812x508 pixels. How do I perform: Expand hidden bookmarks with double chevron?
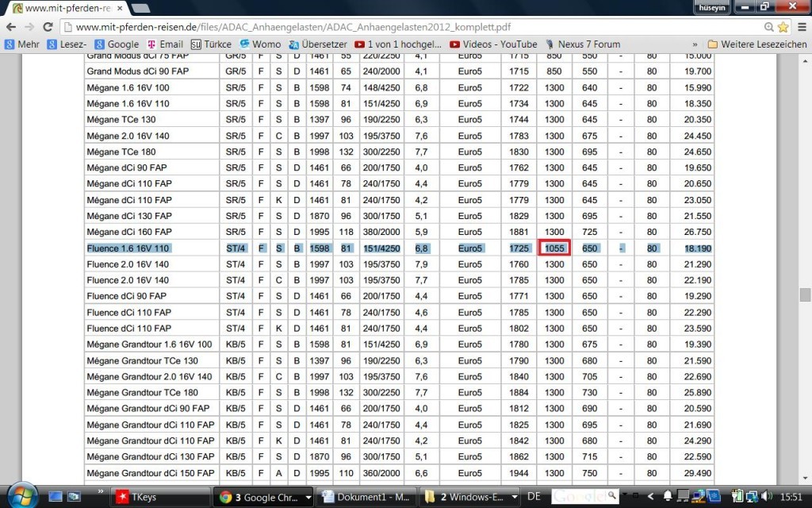(x=695, y=44)
